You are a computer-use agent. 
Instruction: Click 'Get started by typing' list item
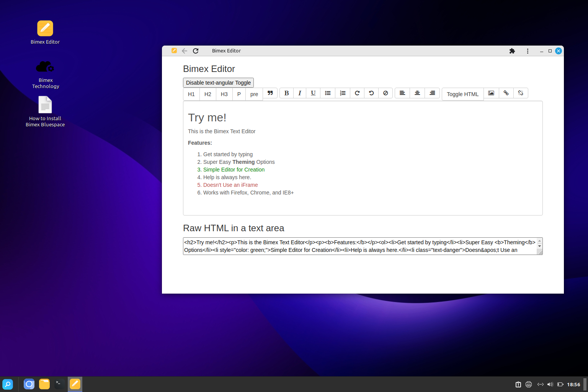pyautogui.click(x=228, y=154)
